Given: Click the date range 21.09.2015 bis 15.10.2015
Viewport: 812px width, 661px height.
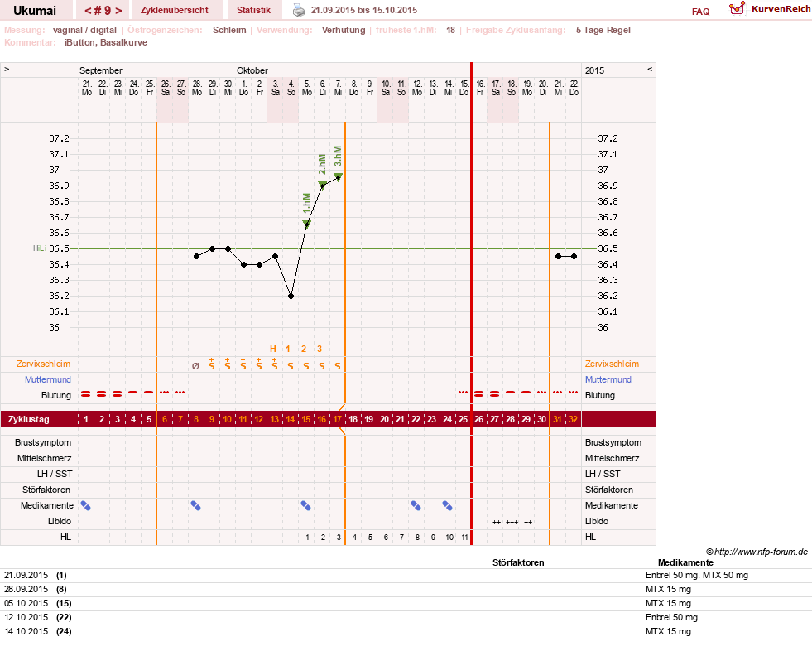Looking at the screenshot, I should (364, 10).
